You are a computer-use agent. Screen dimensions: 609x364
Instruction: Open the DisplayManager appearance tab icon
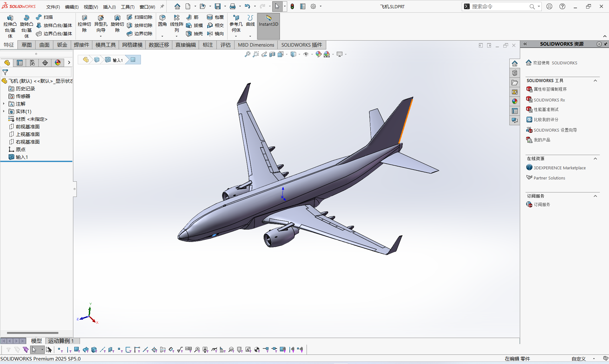pyautogui.click(x=58, y=63)
